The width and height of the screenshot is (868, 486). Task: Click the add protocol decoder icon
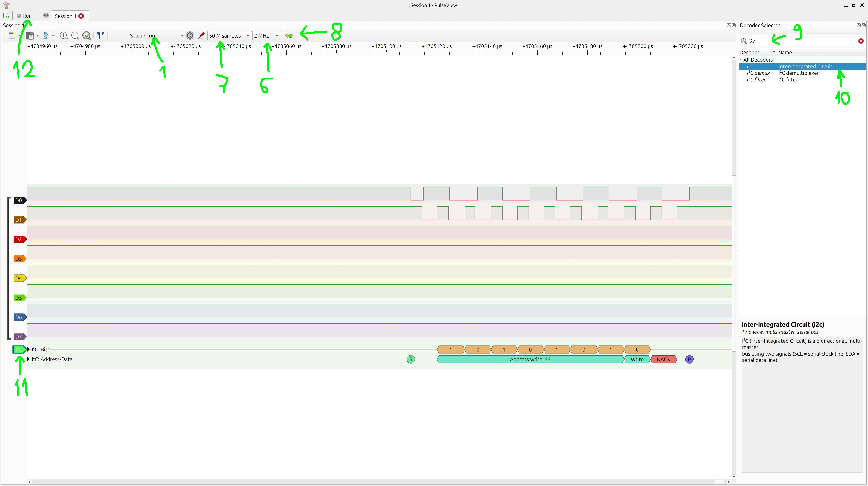[289, 35]
